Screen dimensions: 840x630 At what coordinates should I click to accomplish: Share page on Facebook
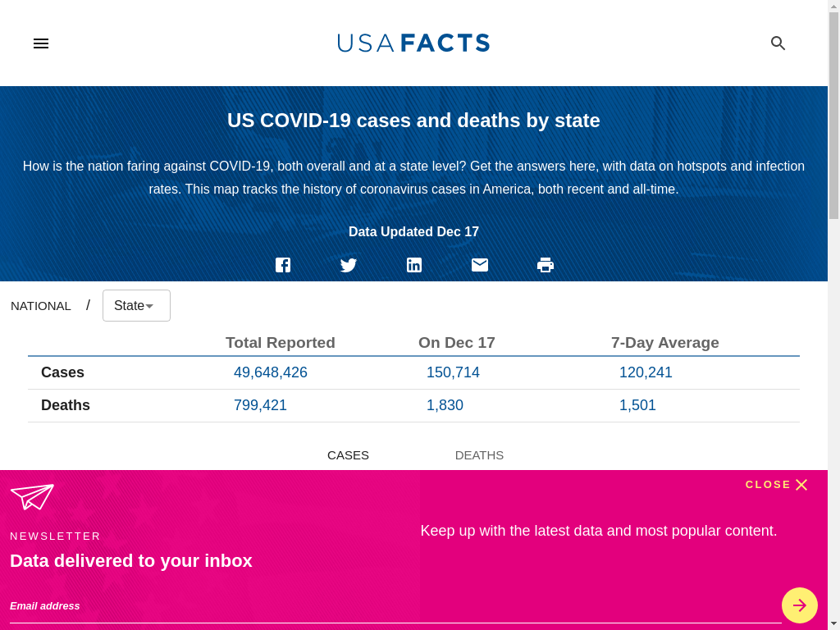click(283, 265)
